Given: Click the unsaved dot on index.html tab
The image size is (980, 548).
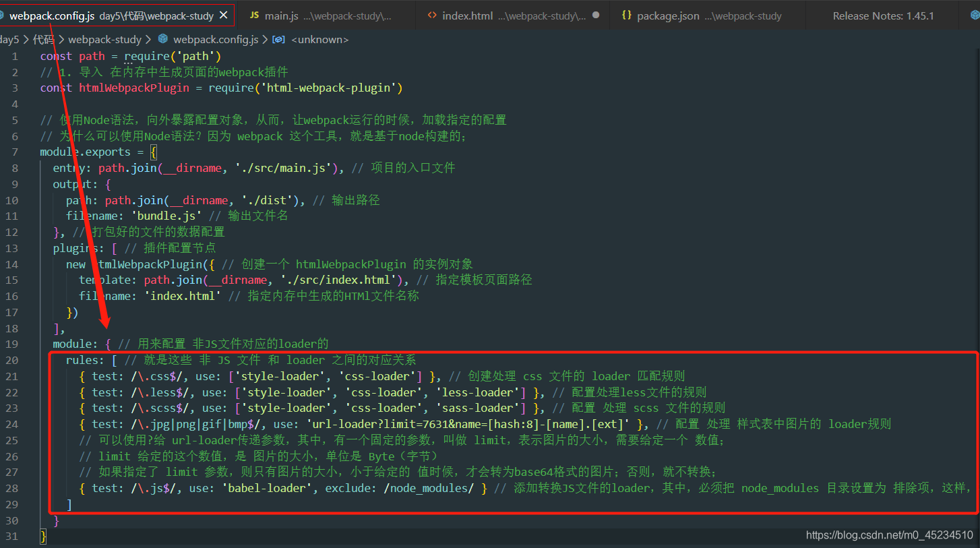Looking at the screenshot, I should (x=595, y=15).
